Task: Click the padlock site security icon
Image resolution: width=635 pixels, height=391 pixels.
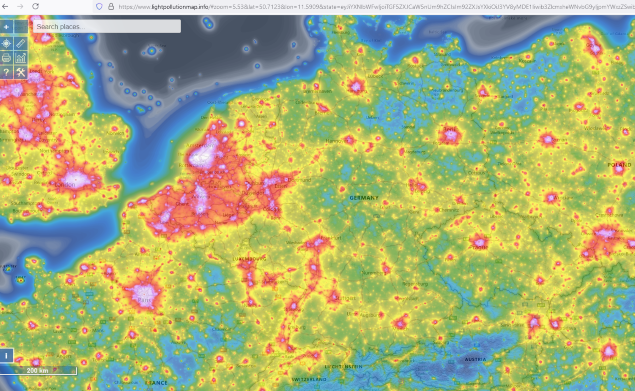Action: point(111,6)
